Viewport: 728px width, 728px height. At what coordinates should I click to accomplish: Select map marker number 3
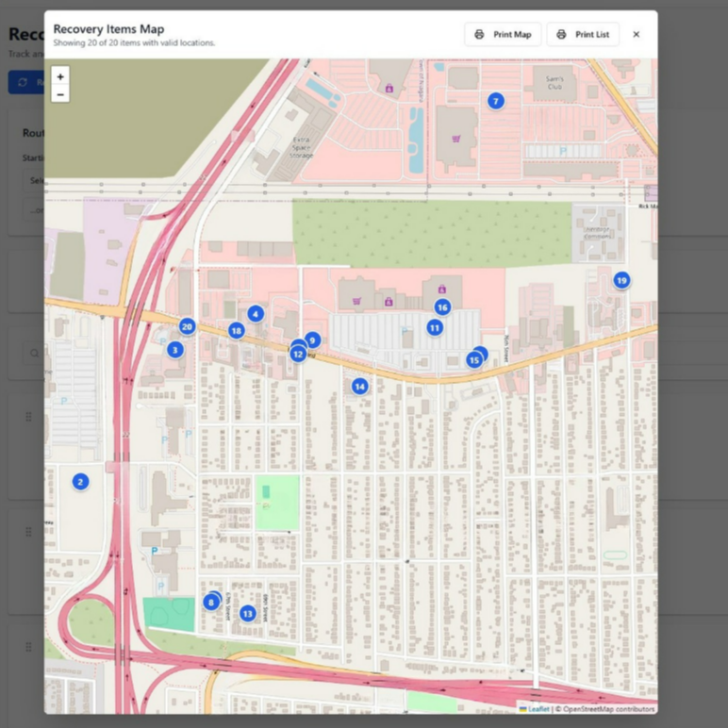(x=175, y=350)
